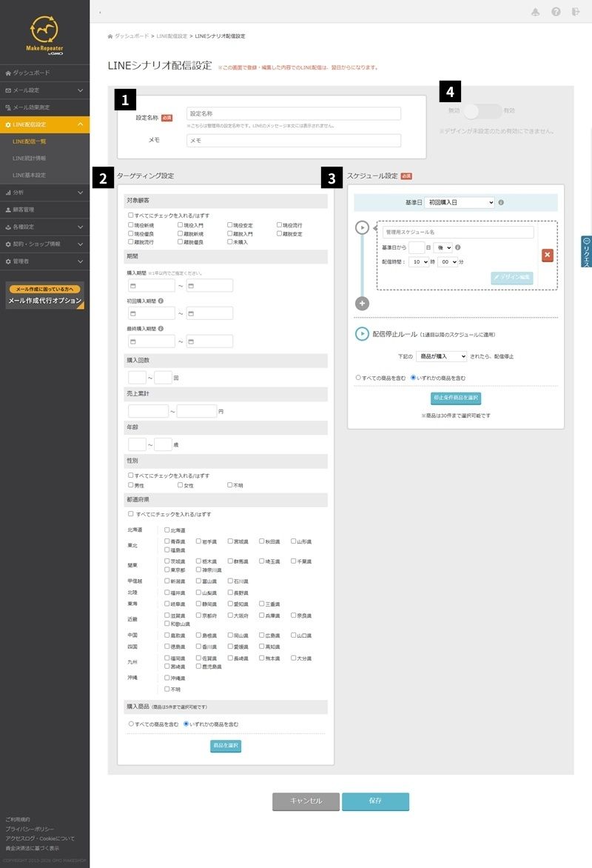The image size is (592, 868).
Task: Click the メモ input field
Action: point(294,141)
